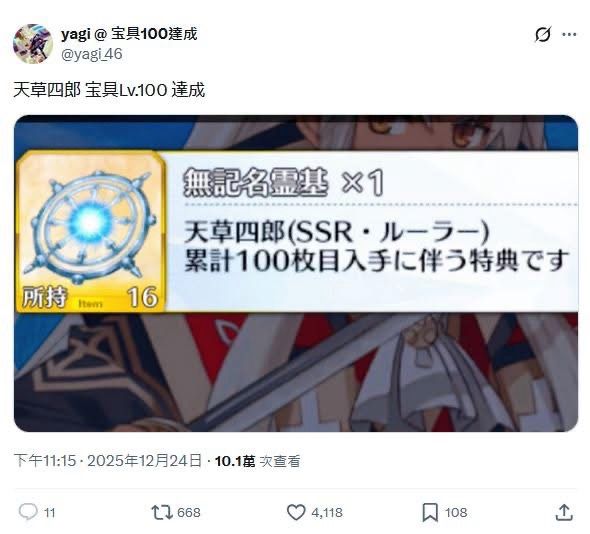Open yagi's profile avatar picture
590x534 pixels.
point(33,44)
